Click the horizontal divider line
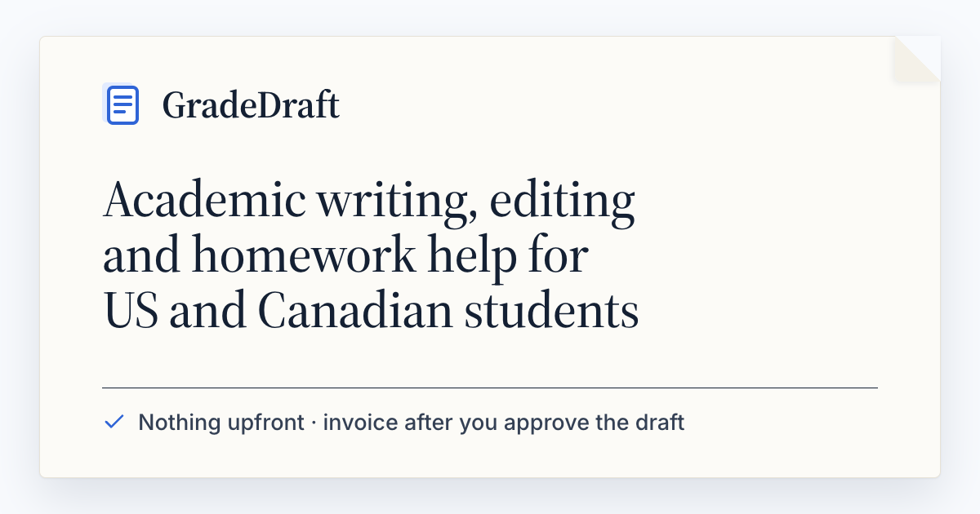This screenshot has width=980, height=514. tap(490, 388)
